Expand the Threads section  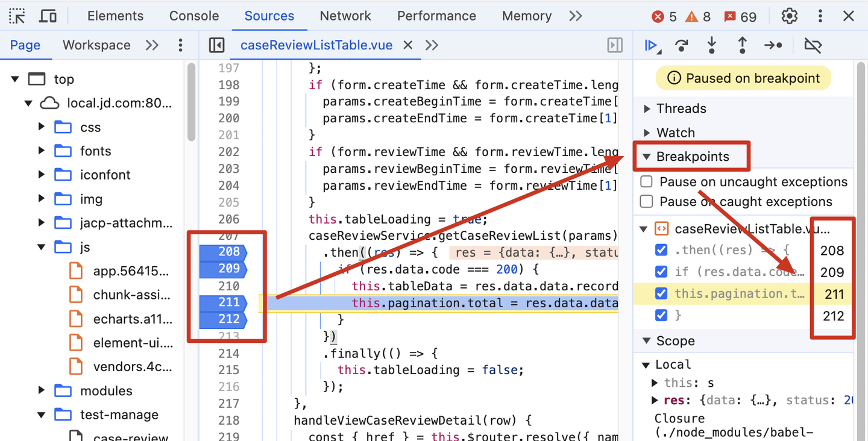[647, 108]
